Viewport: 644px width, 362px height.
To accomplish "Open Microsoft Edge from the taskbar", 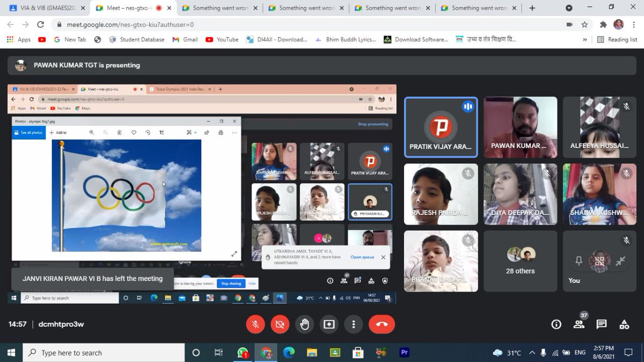I will (x=289, y=353).
